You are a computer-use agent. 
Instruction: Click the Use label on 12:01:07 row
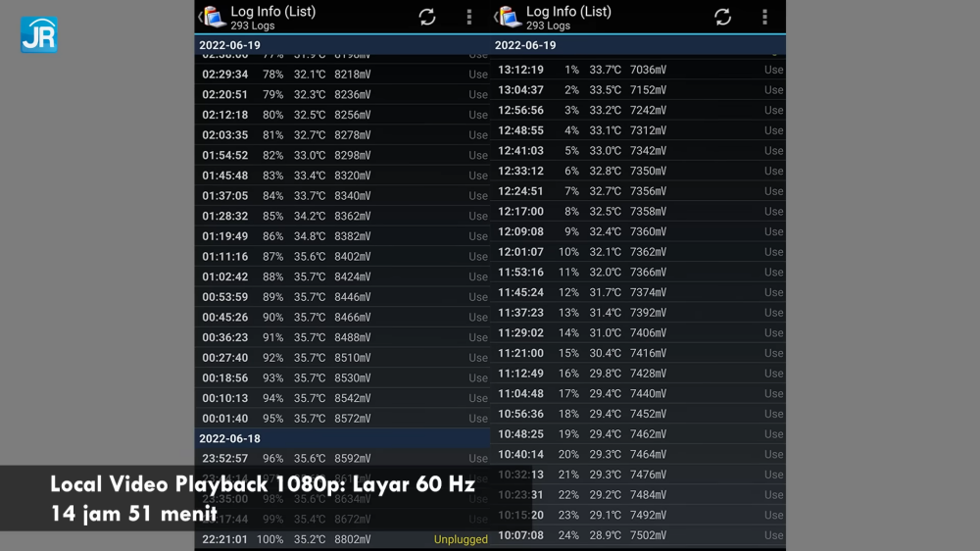click(x=773, y=253)
